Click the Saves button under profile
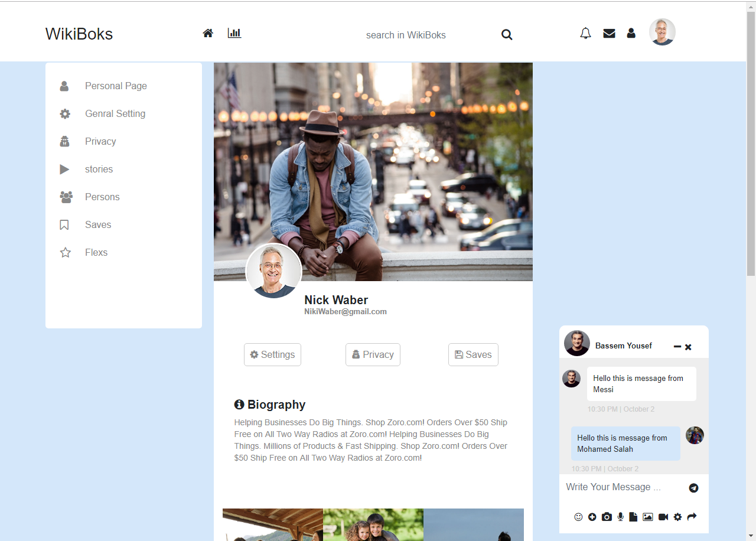 pos(473,354)
